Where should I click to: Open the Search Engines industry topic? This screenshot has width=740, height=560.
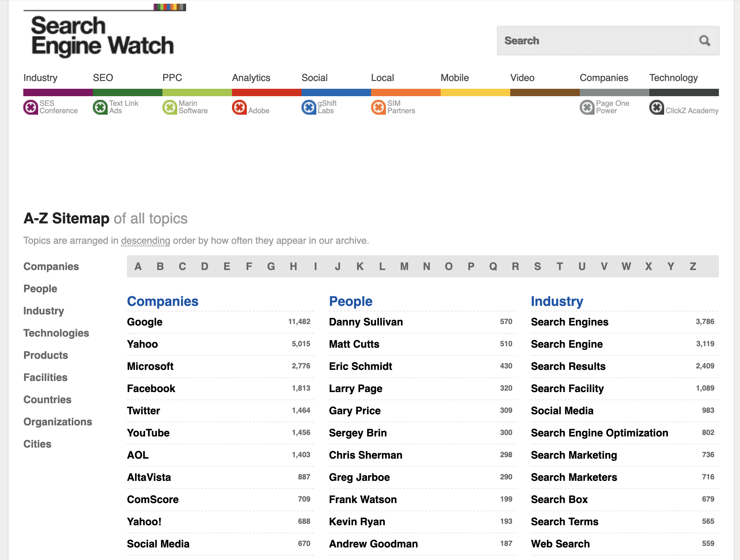click(x=569, y=322)
